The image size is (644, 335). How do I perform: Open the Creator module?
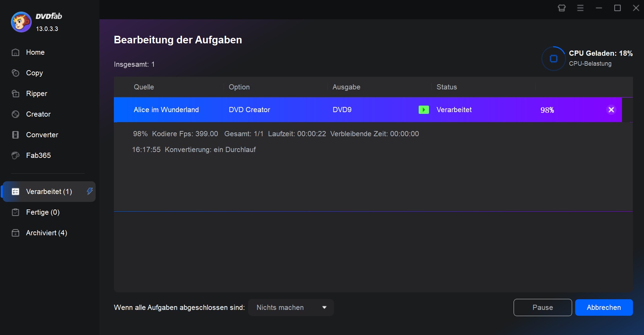[38, 114]
